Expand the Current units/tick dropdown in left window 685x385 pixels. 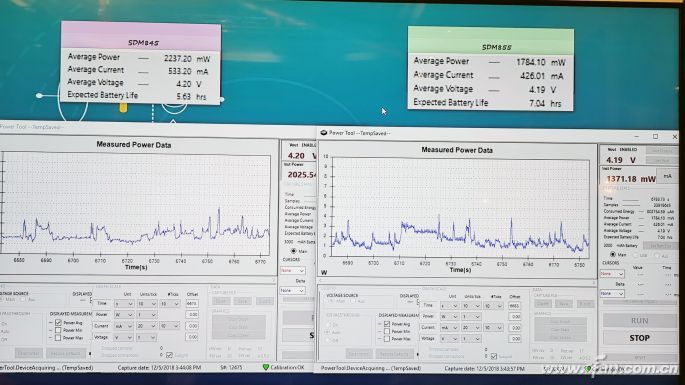[147, 326]
